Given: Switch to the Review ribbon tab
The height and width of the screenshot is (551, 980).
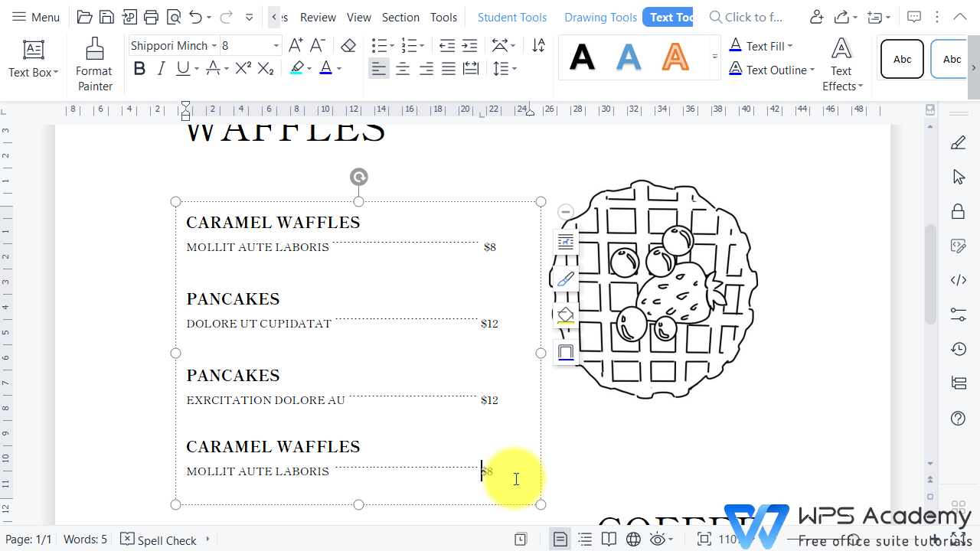Looking at the screenshot, I should (317, 17).
